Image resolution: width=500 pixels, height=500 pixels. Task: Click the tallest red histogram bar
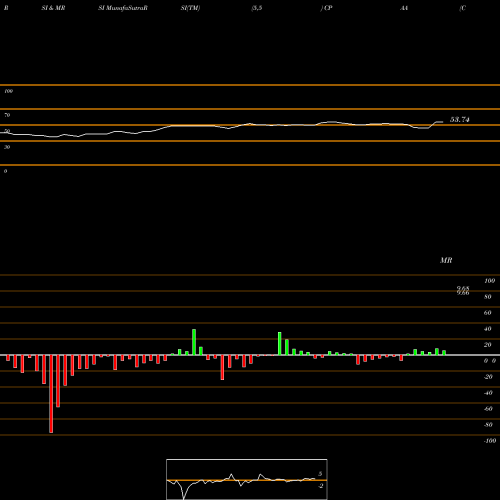click(x=51, y=394)
